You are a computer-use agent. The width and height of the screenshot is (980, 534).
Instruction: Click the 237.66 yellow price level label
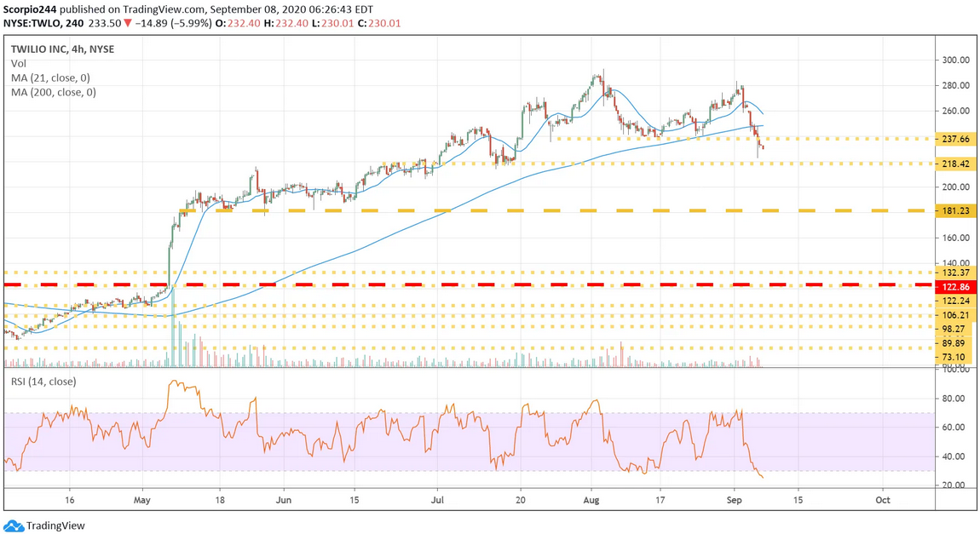pos(955,139)
